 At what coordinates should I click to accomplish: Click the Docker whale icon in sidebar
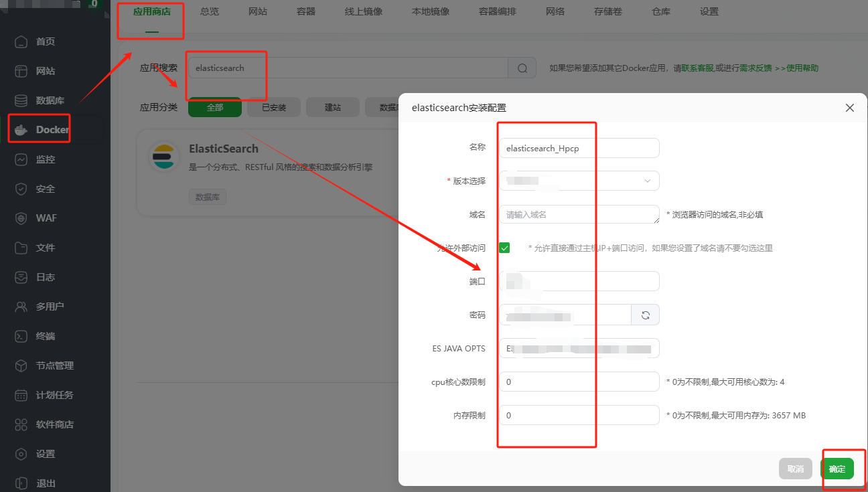point(22,130)
